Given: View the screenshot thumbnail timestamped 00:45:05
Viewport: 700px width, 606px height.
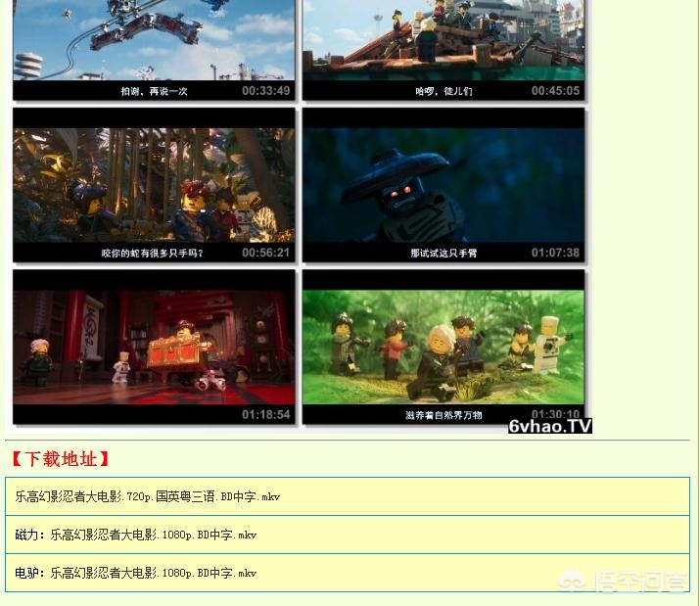Looking at the screenshot, I should pyautogui.click(x=443, y=50).
